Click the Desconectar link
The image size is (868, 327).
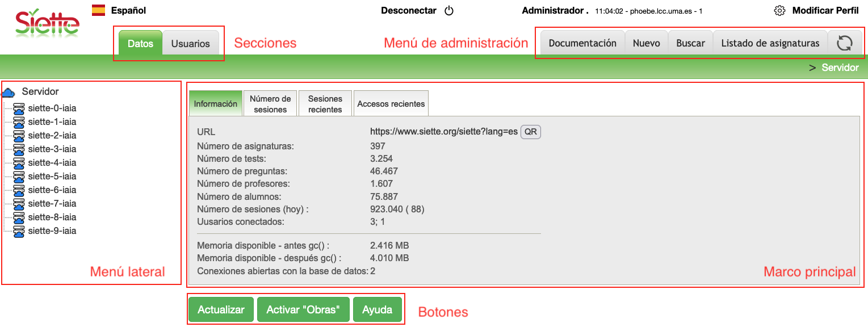(409, 11)
